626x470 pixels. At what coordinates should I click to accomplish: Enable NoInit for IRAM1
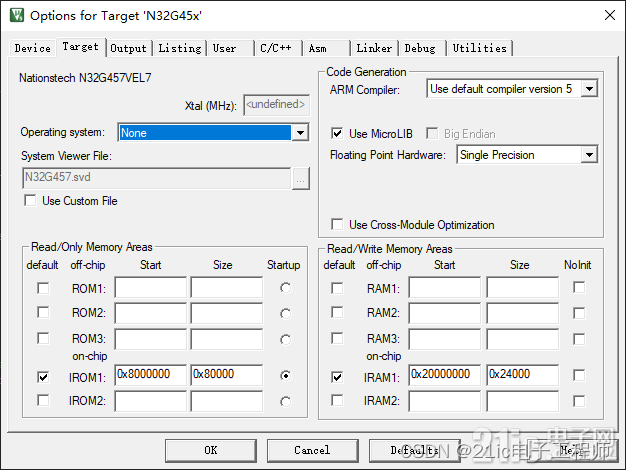[579, 375]
